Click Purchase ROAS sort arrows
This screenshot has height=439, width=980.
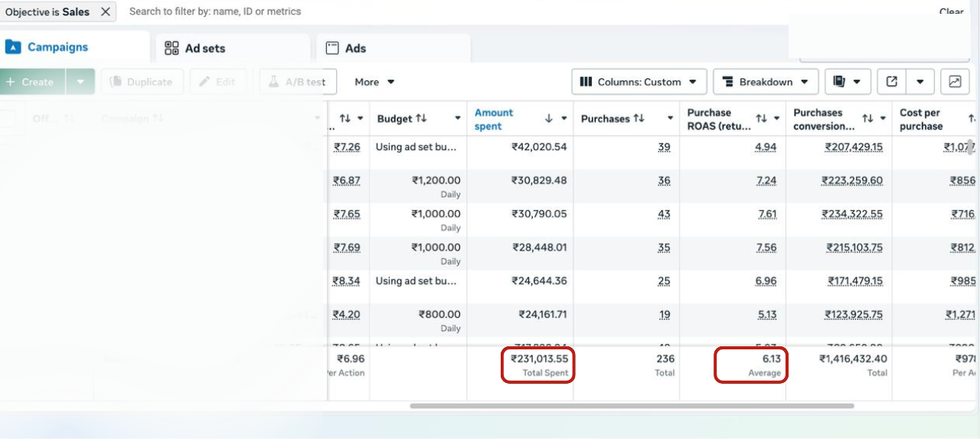(761, 119)
